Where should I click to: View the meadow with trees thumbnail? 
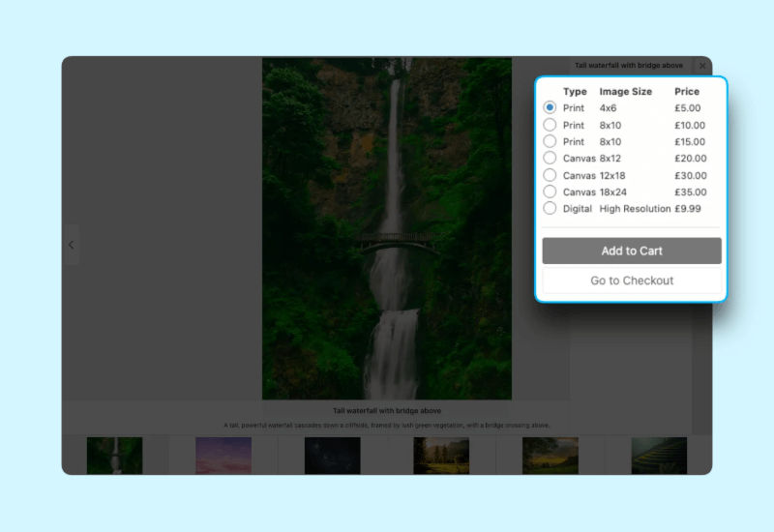[441, 456]
